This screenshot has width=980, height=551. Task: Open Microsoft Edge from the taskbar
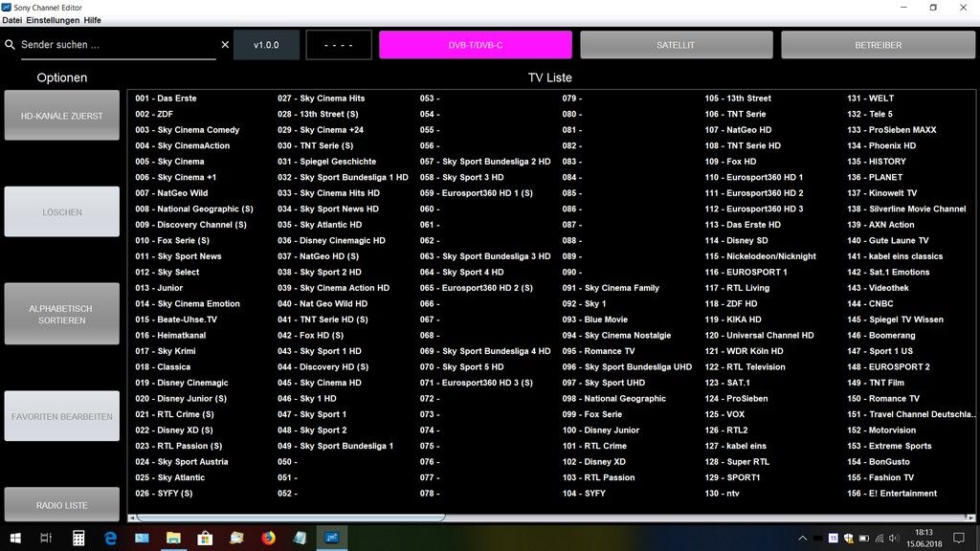110,538
